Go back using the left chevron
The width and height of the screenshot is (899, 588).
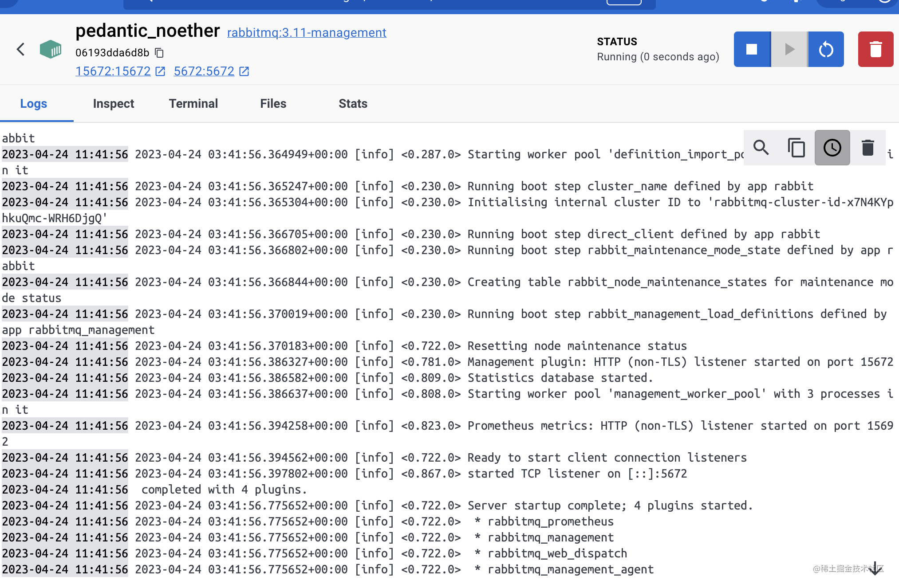coord(20,49)
